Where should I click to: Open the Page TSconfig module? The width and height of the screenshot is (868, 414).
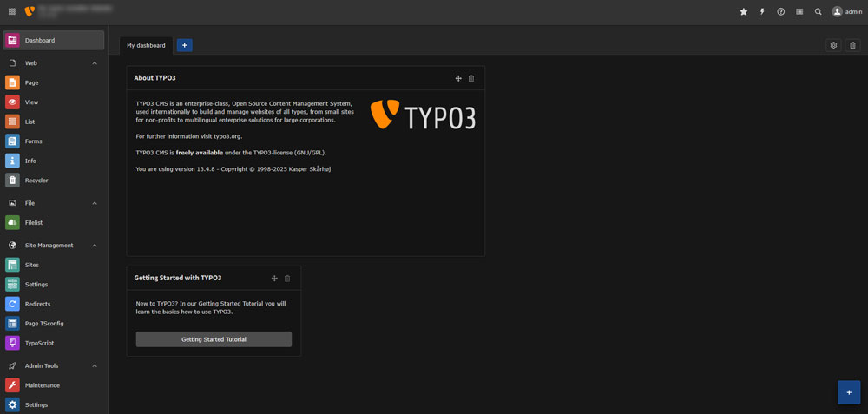54,323
